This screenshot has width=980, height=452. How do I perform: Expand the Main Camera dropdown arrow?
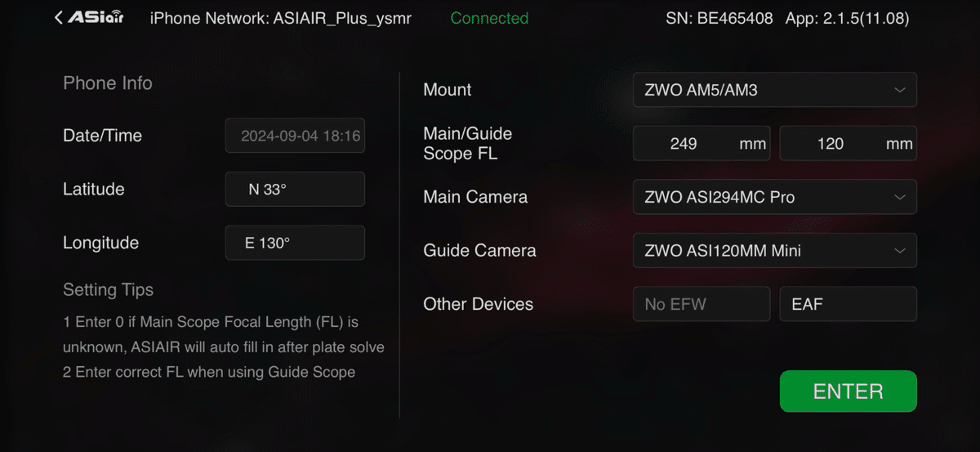click(x=899, y=197)
